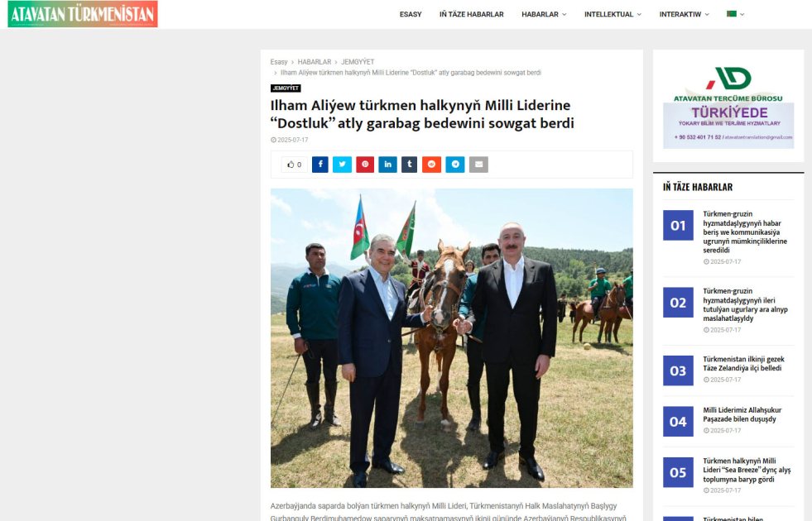Open the INTERAKTIW dropdown menu
Viewport: 812px width, 521px height.
[x=684, y=15]
